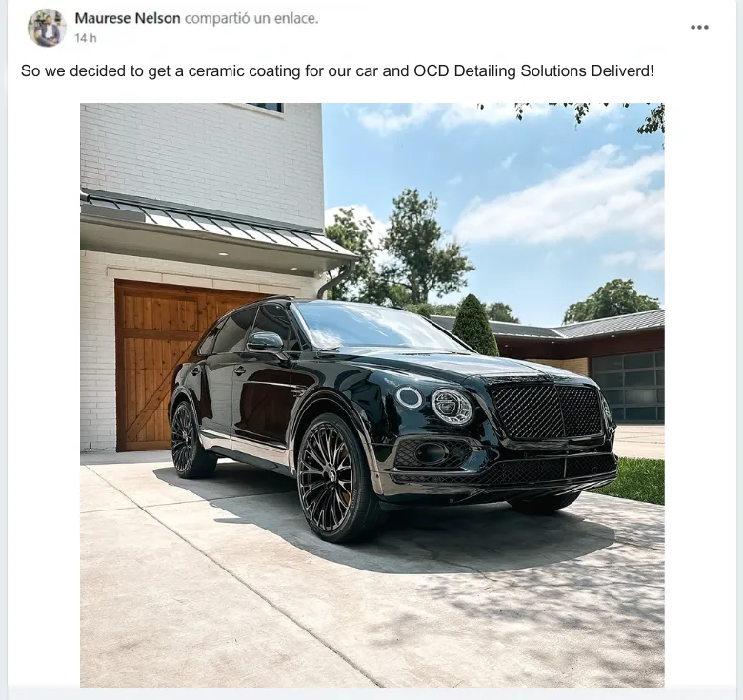This screenshot has width=743, height=700.
Task: Open the shared black SUV photo
Action: click(x=371, y=395)
